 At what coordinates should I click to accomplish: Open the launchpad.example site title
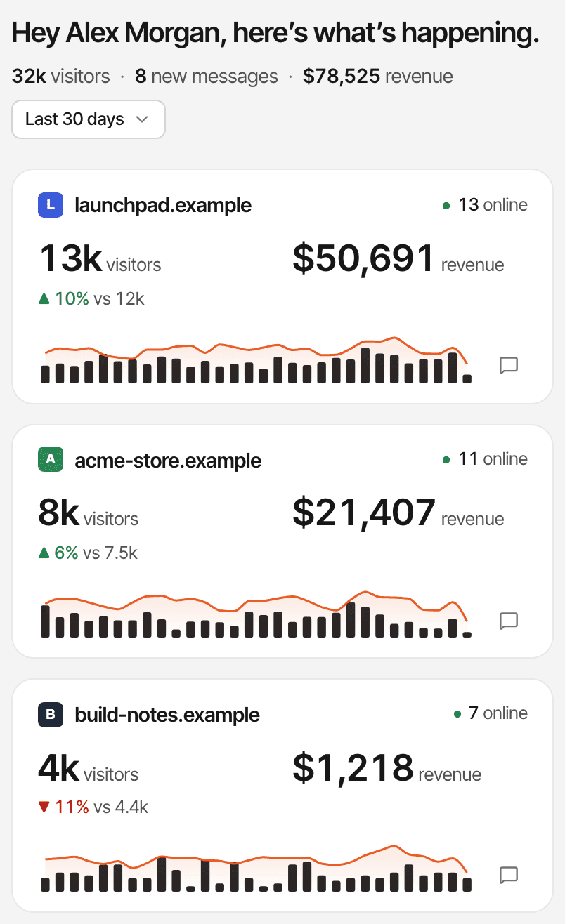(x=163, y=205)
